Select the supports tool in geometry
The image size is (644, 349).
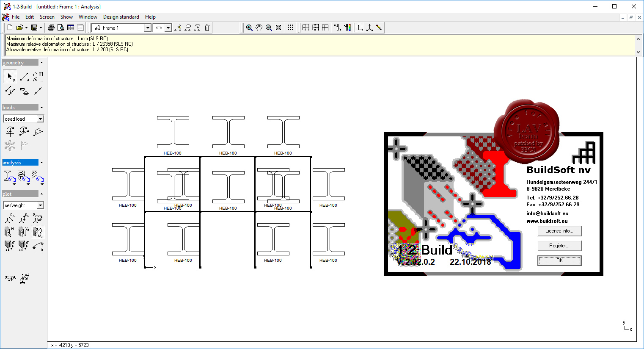pyautogui.click(x=24, y=91)
